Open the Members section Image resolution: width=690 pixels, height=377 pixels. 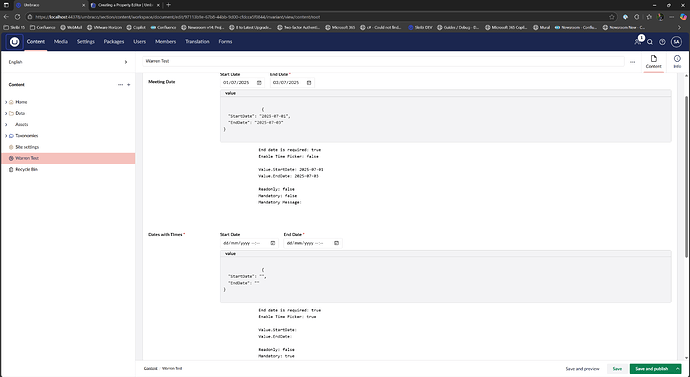point(165,42)
